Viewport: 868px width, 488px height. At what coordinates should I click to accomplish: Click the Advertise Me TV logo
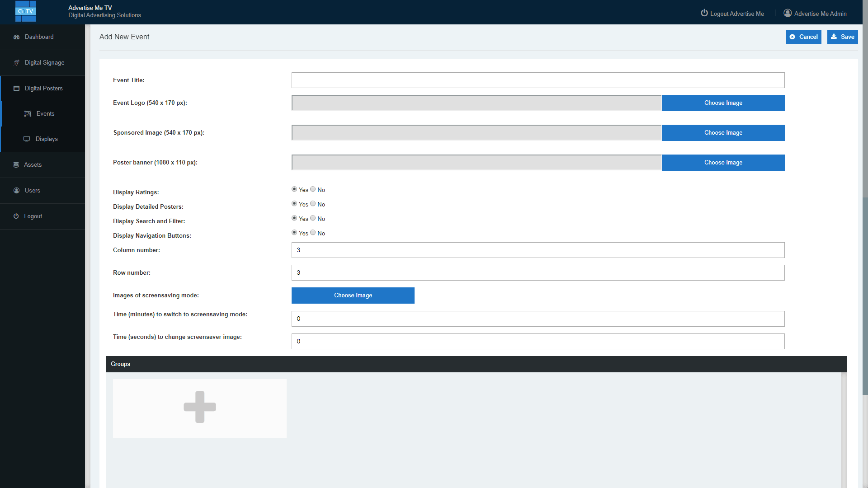click(26, 11)
